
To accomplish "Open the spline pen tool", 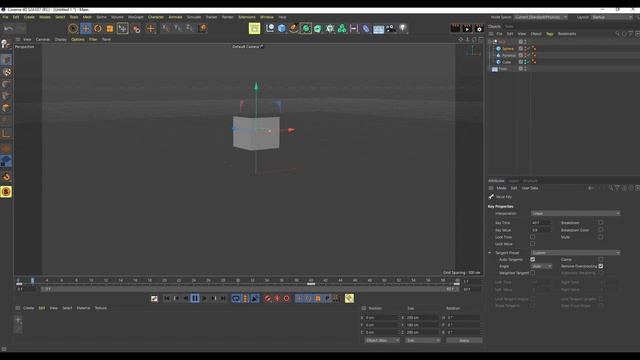I will 294,28.
